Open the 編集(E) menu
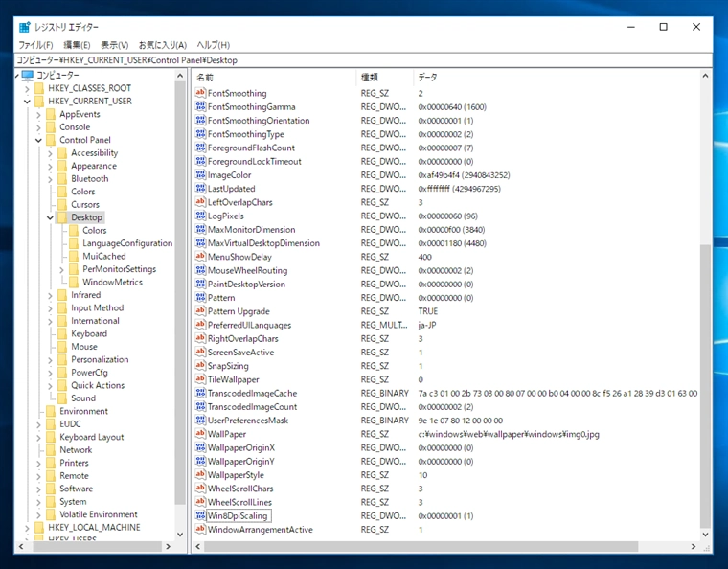 (77, 45)
